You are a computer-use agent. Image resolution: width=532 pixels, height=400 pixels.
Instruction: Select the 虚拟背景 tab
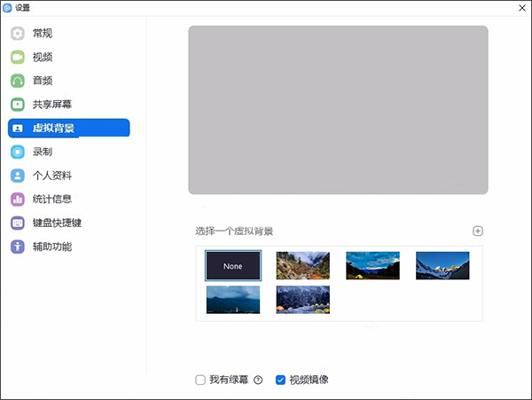click(69, 129)
